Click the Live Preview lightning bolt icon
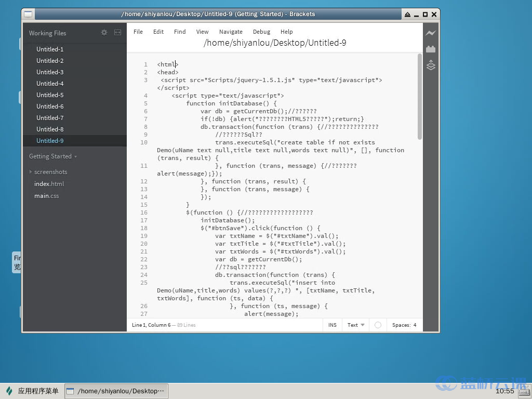The image size is (532, 399). pos(430,33)
